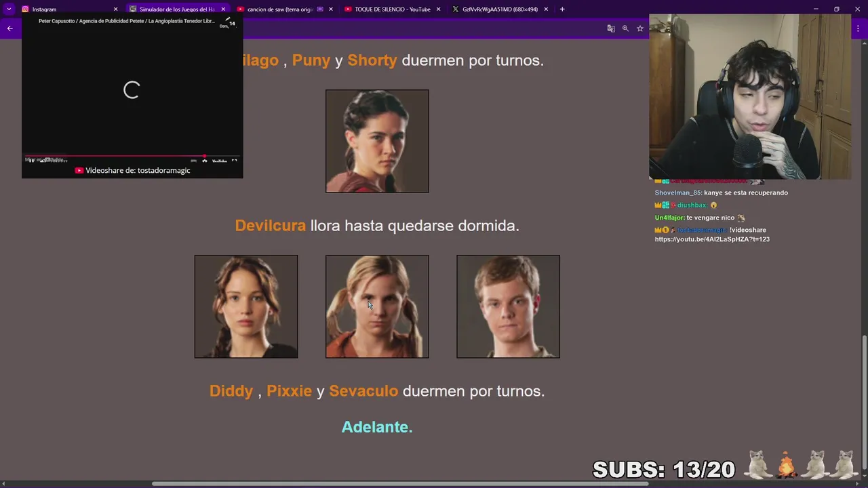Viewport: 868px width, 488px height.
Task: Click Shovelman_85 username in chat
Action: pos(677,193)
